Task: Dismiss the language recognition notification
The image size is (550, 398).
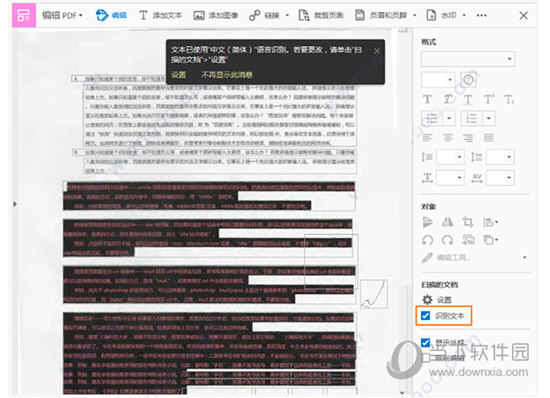Action: (x=377, y=51)
